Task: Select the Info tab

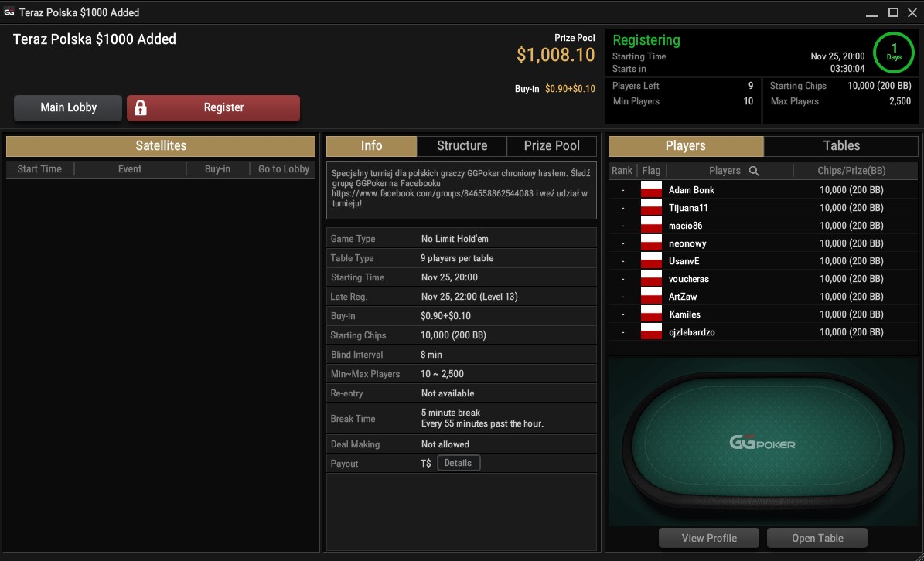Action: pos(371,146)
